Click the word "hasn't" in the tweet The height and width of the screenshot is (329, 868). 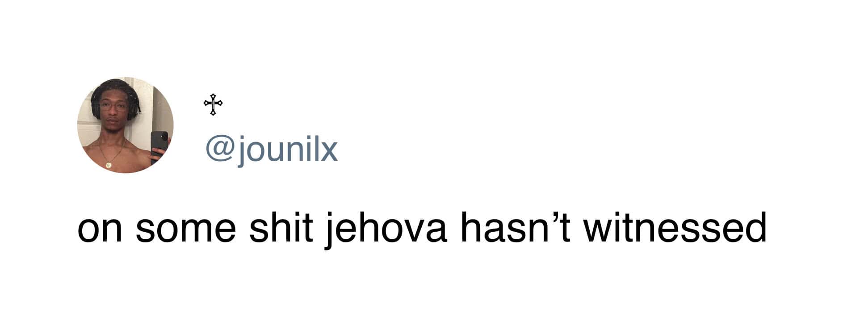coord(515,229)
